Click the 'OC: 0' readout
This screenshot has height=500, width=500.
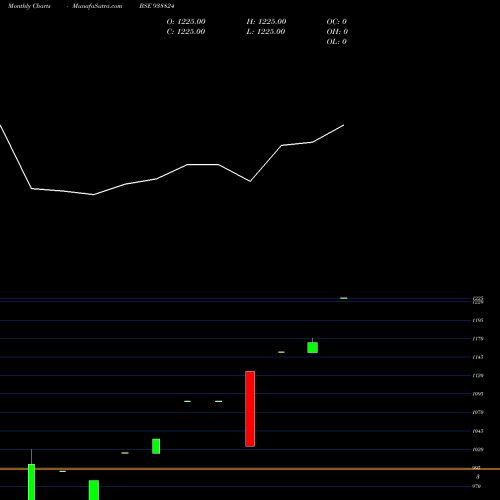[337, 22]
